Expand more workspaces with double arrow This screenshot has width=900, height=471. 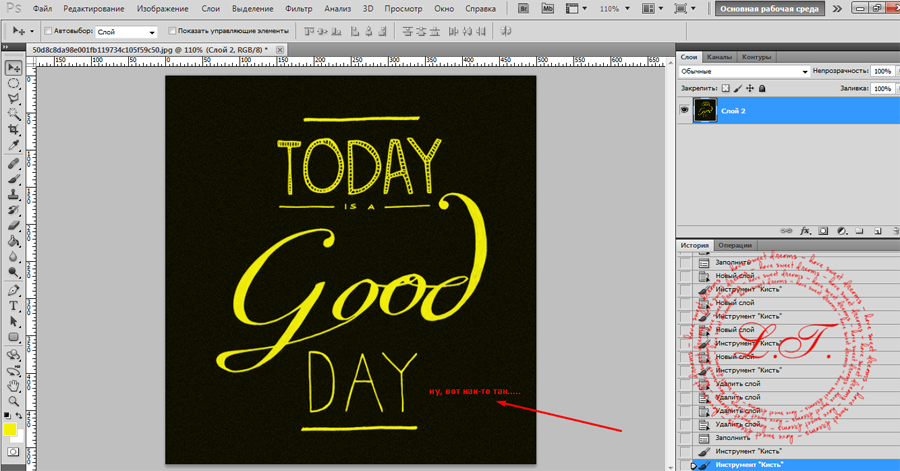point(837,9)
